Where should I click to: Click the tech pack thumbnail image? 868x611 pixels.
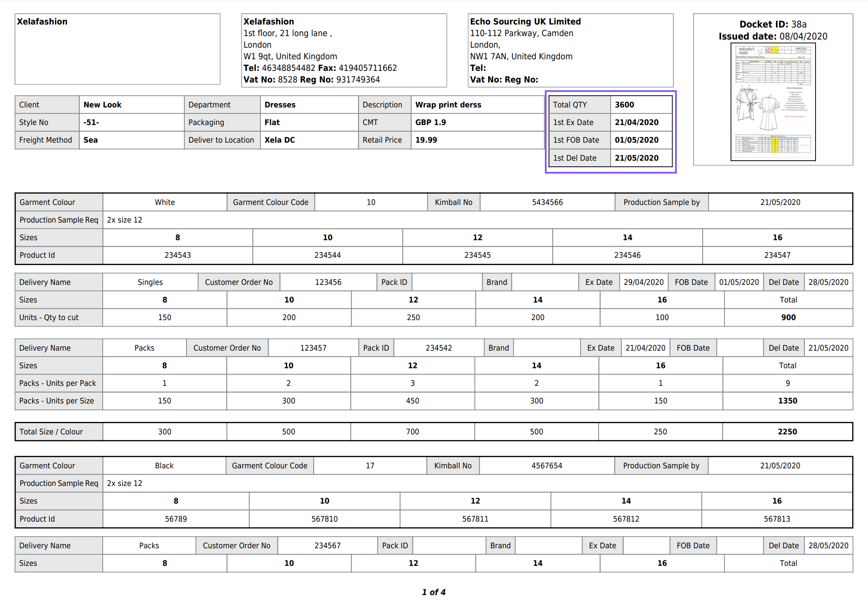tap(773, 102)
